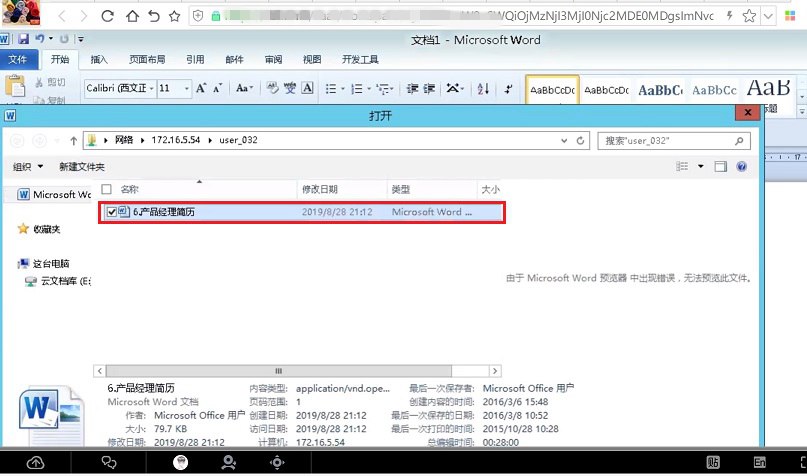Click the phonetic guide (wén) icon
807x476 pixels.
(290, 88)
